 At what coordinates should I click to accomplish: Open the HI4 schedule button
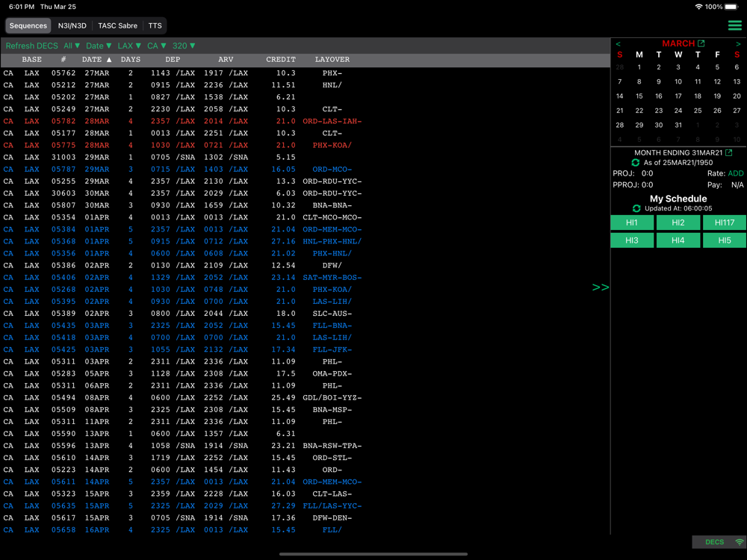pos(678,240)
